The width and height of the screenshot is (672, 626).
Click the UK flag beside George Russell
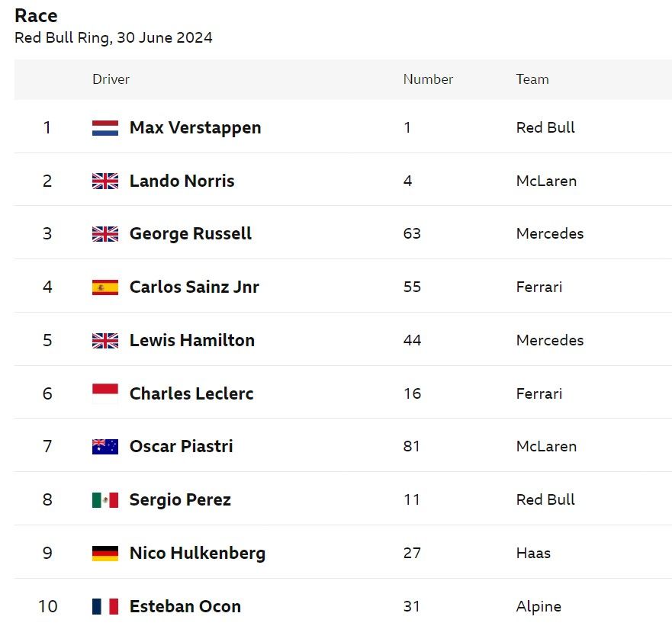click(105, 234)
